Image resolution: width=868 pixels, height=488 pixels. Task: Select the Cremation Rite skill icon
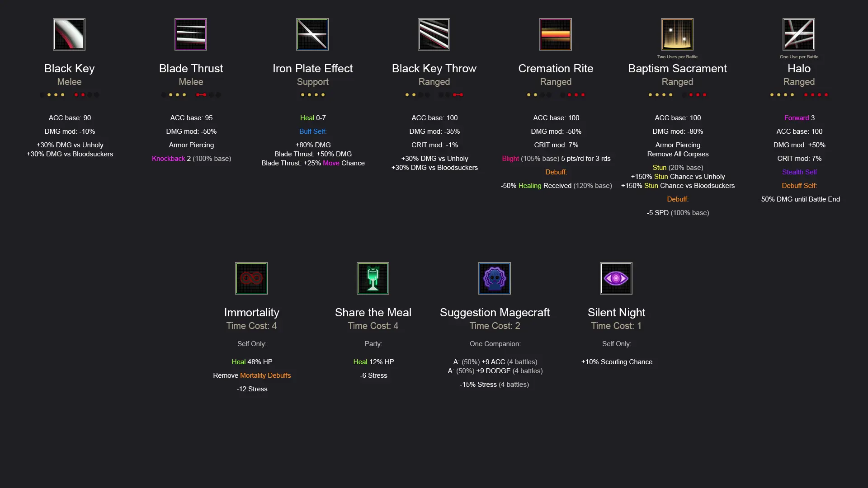556,34
